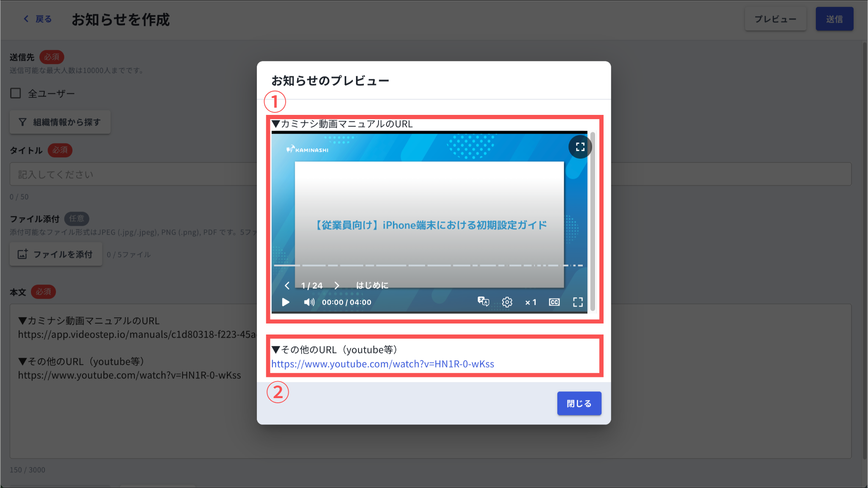Mute the video volume icon
The image size is (868, 488).
coord(309,302)
